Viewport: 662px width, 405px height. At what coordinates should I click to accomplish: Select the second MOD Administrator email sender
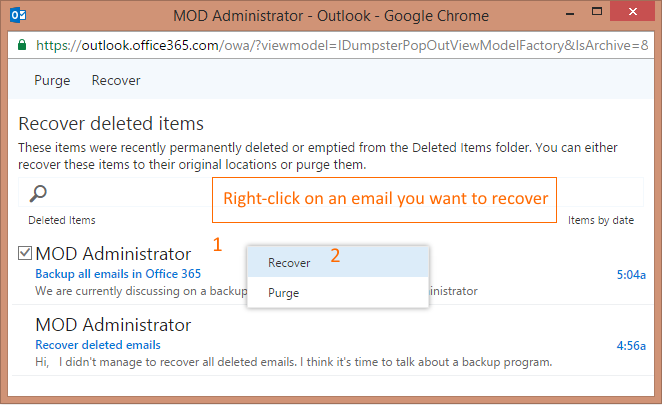[x=113, y=325]
